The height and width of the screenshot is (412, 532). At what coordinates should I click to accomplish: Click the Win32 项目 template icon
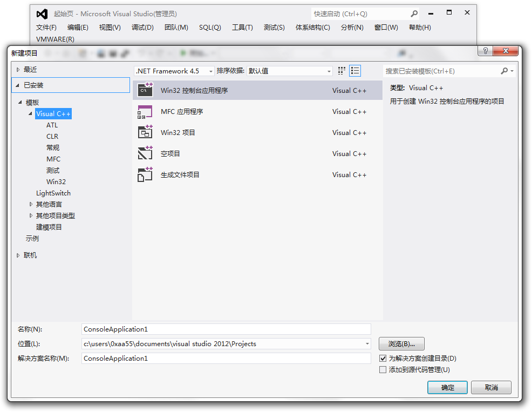coord(145,132)
